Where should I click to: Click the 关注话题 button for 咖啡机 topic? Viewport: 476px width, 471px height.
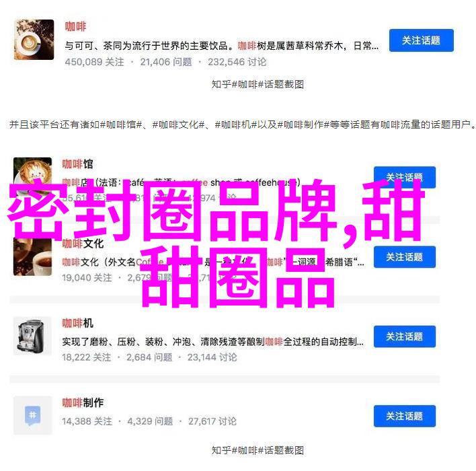pos(404,336)
